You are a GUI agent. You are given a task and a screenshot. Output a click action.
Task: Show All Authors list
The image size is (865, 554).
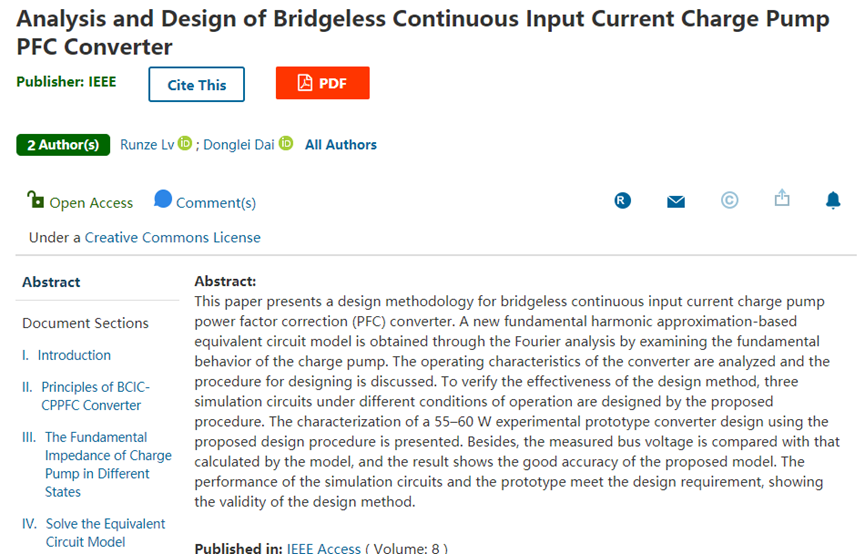341,145
